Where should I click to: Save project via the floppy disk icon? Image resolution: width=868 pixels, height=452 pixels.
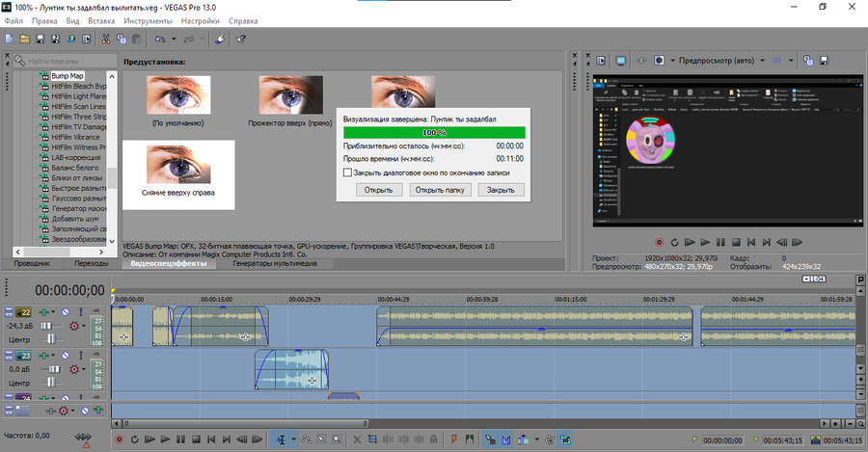[40, 39]
